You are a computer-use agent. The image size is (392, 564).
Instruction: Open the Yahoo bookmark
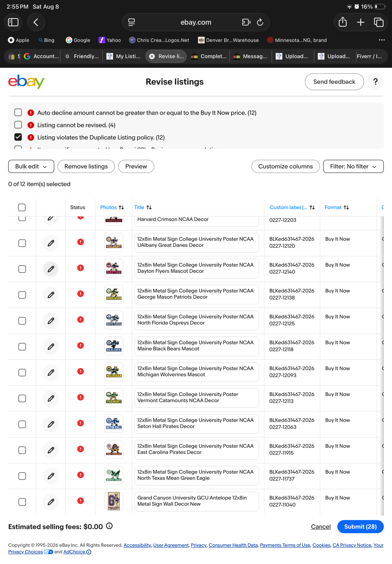[110, 40]
